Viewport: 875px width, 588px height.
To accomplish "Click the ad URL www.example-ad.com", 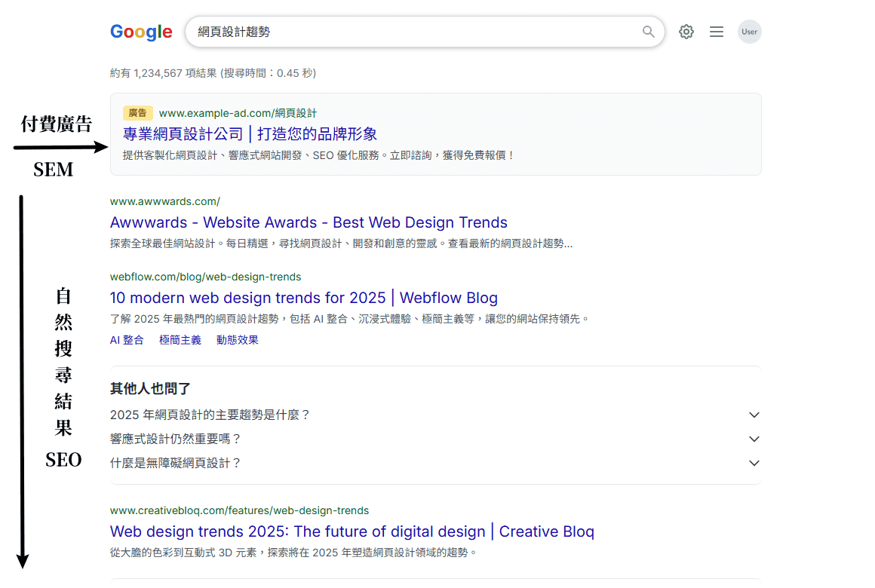I will click(x=238, y=113).
